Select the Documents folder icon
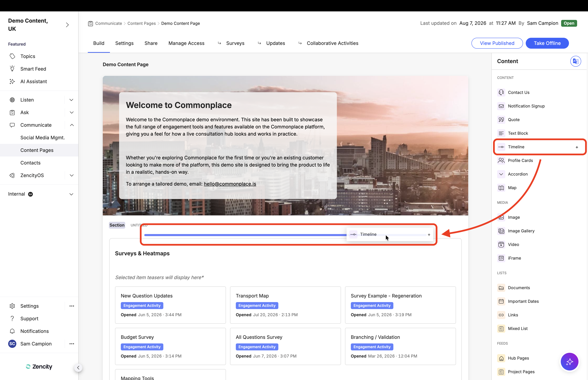The width and height of the screenshot is (588, 380). (501, 288)
